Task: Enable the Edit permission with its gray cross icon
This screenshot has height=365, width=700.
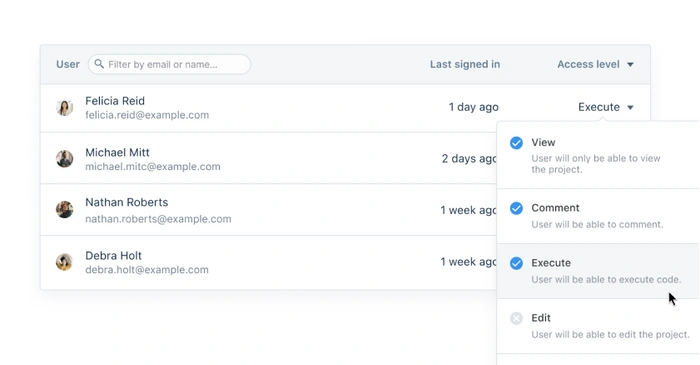Action: click(517, 318)
